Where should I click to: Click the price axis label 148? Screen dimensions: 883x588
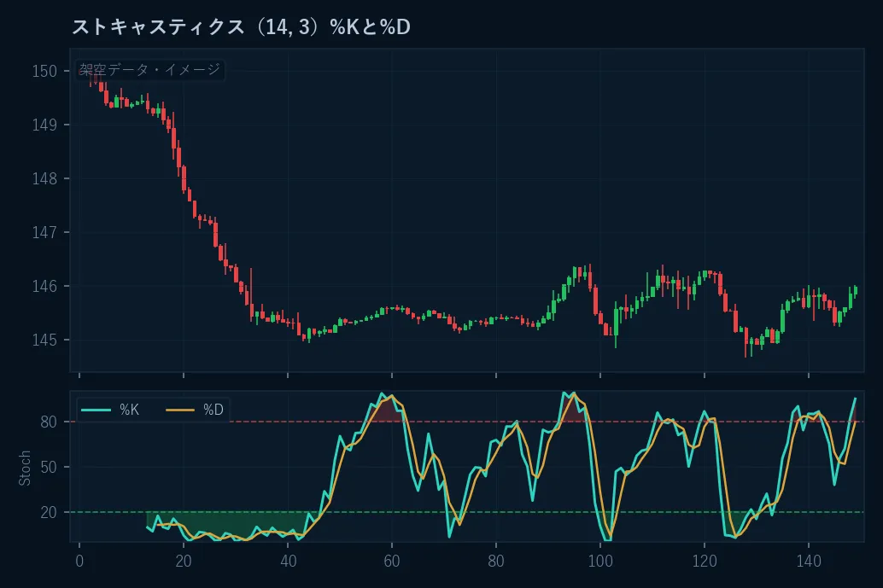[x=44, y=179]
